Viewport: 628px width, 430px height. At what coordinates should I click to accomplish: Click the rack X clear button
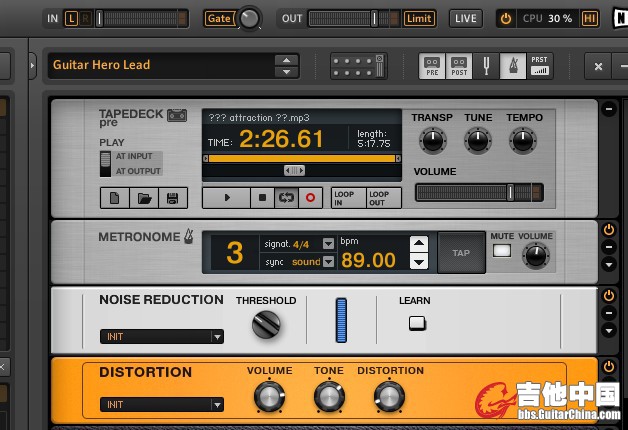598,66
